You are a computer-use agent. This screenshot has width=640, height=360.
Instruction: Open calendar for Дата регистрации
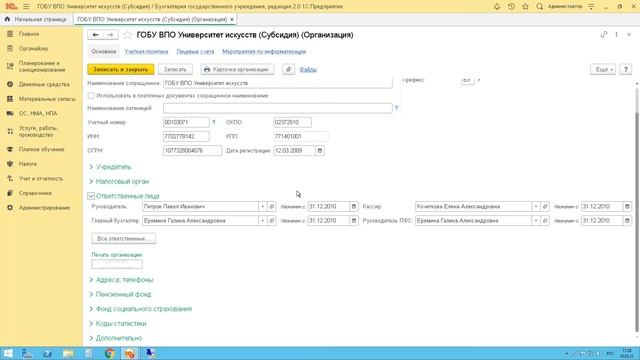(x=320, y=151)
